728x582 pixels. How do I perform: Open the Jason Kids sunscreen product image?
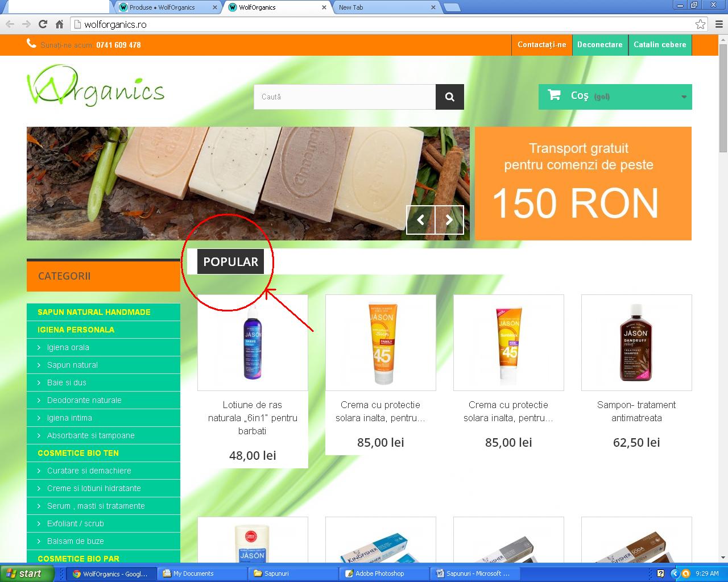click(x=508, y=343)
